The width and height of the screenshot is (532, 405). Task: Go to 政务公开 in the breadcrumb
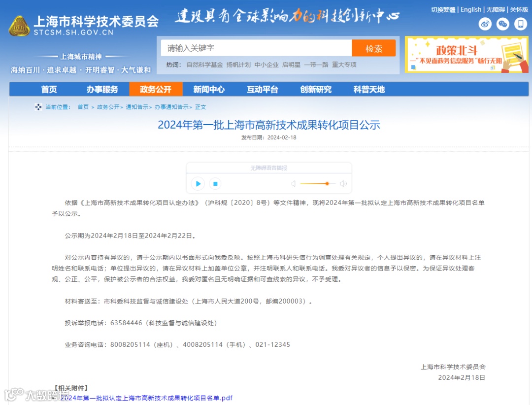108,107
